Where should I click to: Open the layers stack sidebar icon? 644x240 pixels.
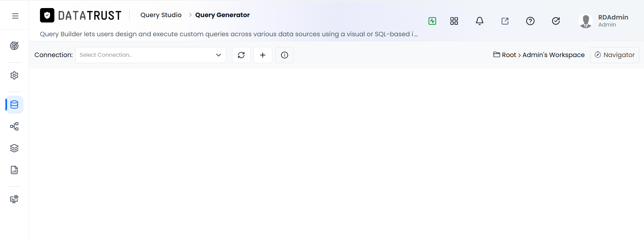[14, 148]
